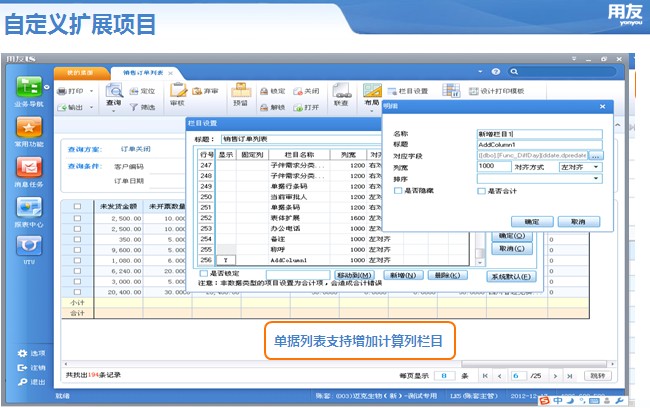Click the 解锁 unlock toolbar icon
Screen dimensions: 650x408
tap(264, 107)
